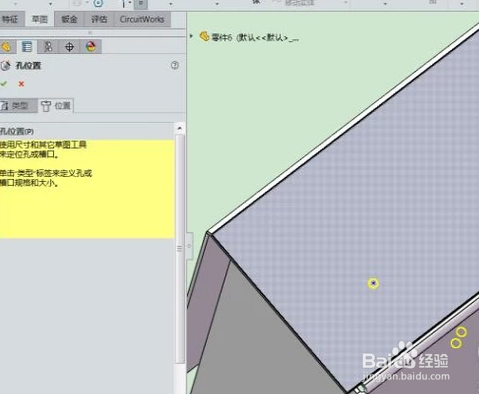
Task: Click the PropertyManager vertical scrollbar
Action: click(180, 248)
